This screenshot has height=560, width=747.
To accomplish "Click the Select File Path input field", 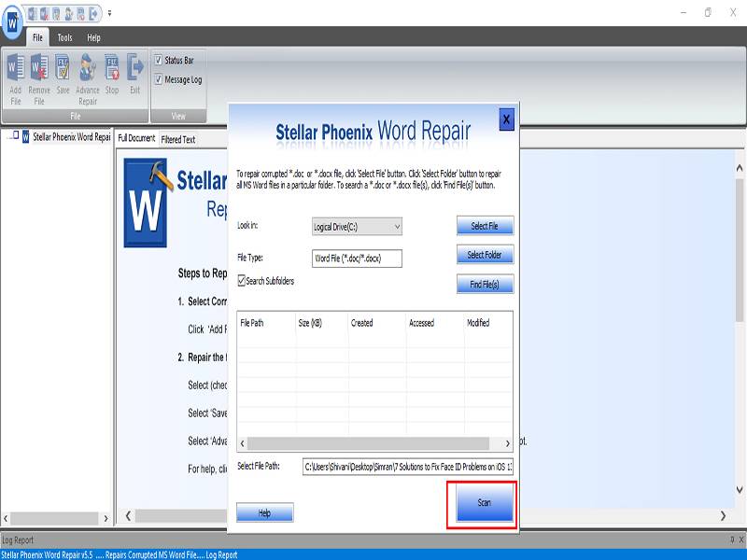I will 408,467.
